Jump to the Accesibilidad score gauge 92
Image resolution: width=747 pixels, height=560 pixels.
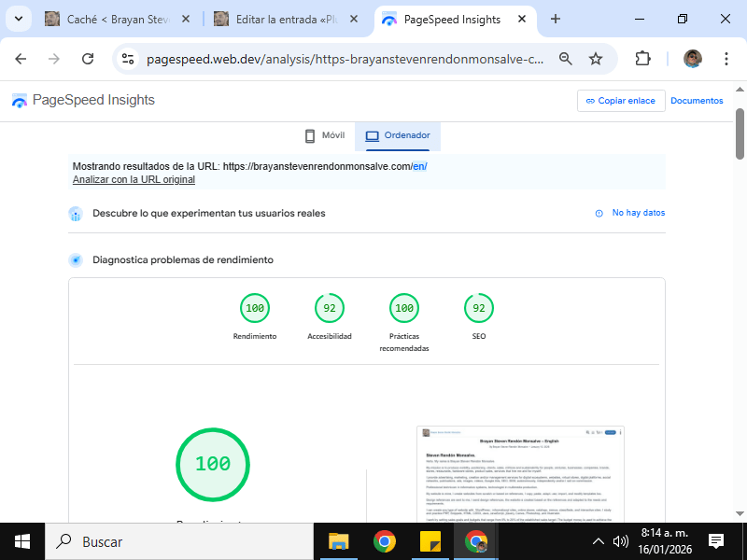[330, 308]
